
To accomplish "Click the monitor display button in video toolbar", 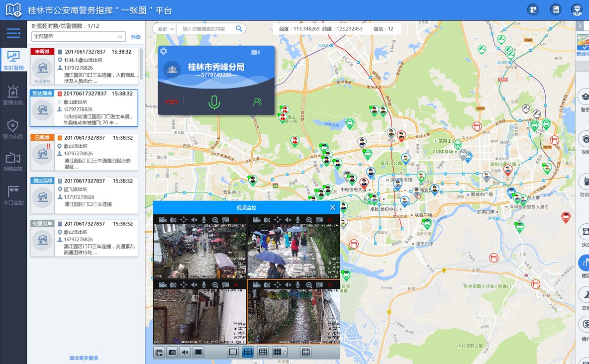I will (x=198, y=353).
